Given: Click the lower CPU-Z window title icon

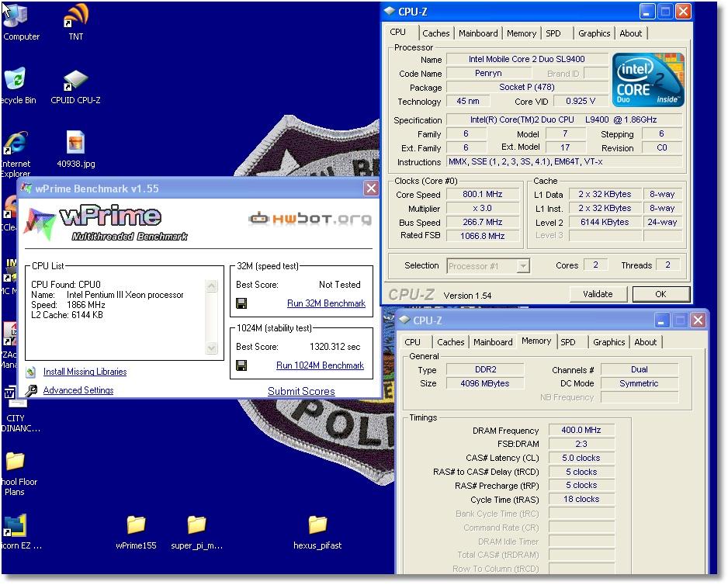Looking at the screenshot, I should pyautogui.click(x=404, y=320).
